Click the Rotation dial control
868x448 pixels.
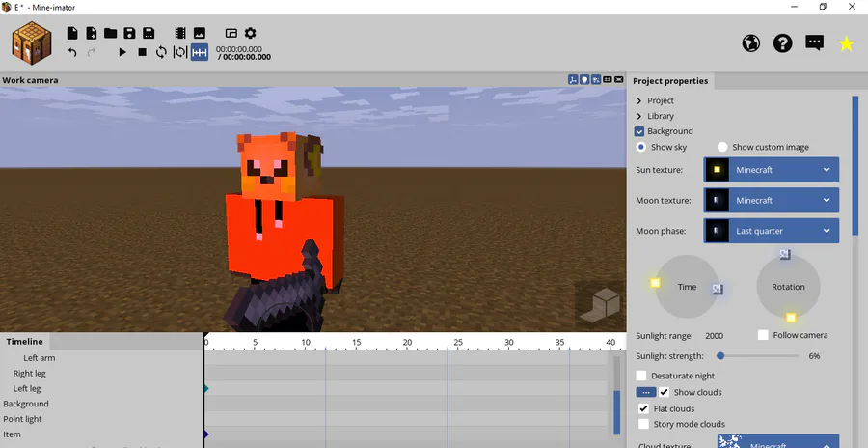(x=788, y=287)
